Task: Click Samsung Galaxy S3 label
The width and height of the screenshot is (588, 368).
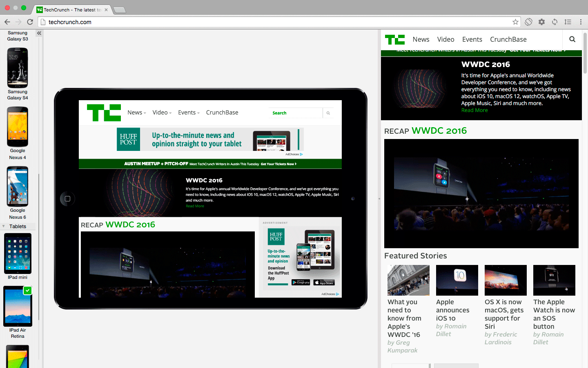Action: [x=18, y=36]
